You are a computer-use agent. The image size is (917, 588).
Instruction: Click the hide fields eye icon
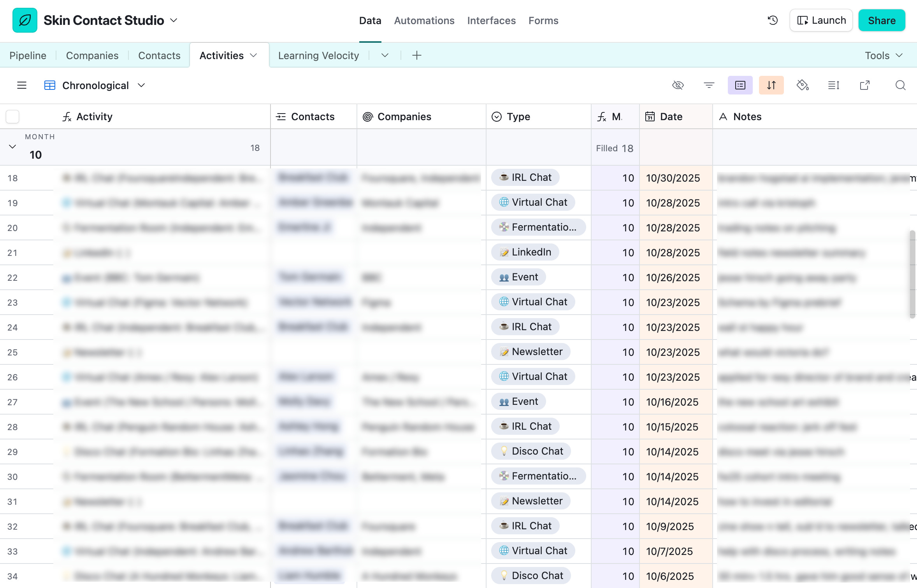click(x=678, y=85)
